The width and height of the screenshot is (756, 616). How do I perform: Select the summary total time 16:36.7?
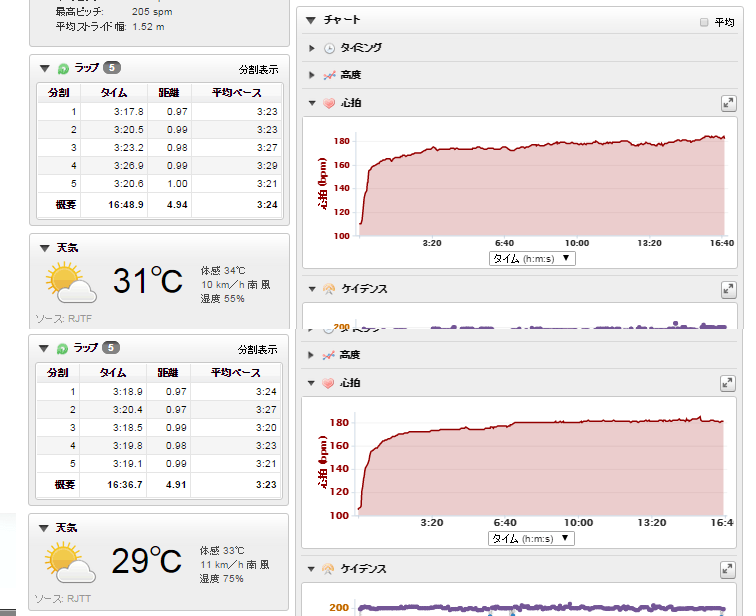pyautogui.click(x=125, y=485)
